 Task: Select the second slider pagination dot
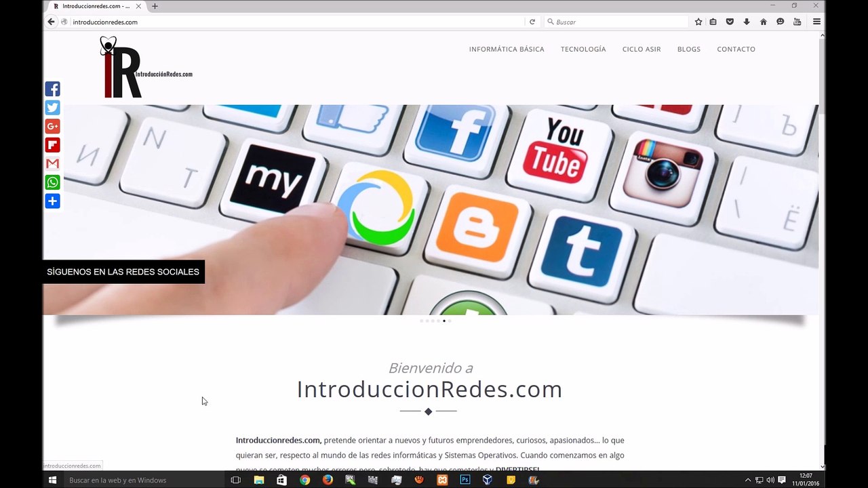[x=427, y=321]
